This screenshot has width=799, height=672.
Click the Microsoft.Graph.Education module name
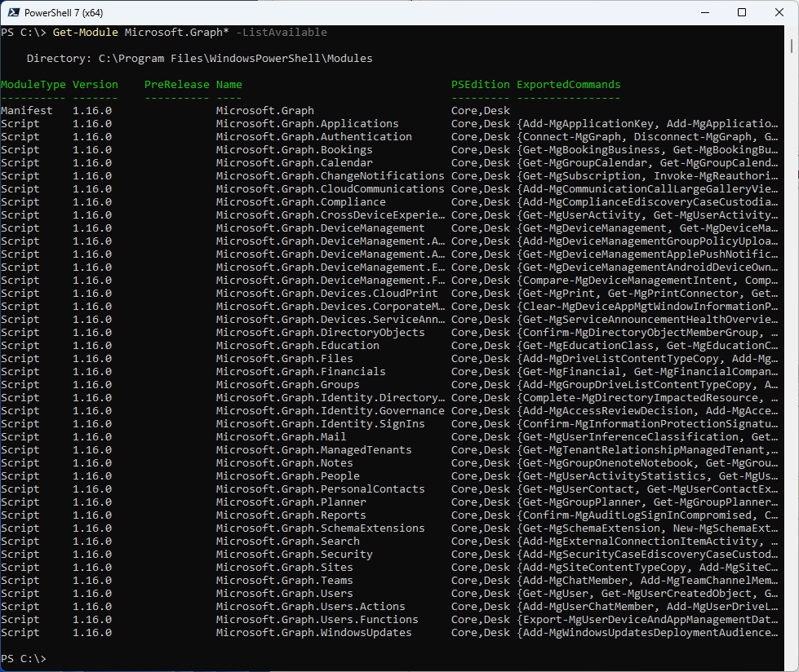tap(298, 346)
